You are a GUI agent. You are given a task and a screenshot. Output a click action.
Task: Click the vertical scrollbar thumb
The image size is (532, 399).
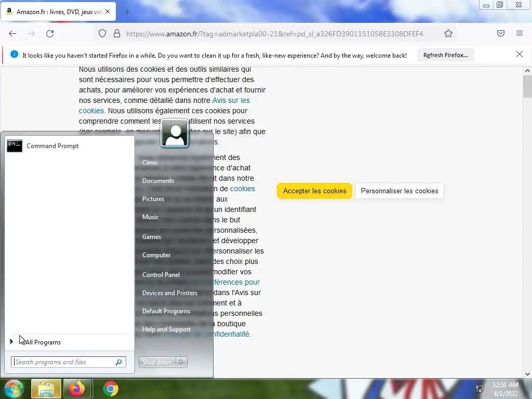tap(527, 86)
